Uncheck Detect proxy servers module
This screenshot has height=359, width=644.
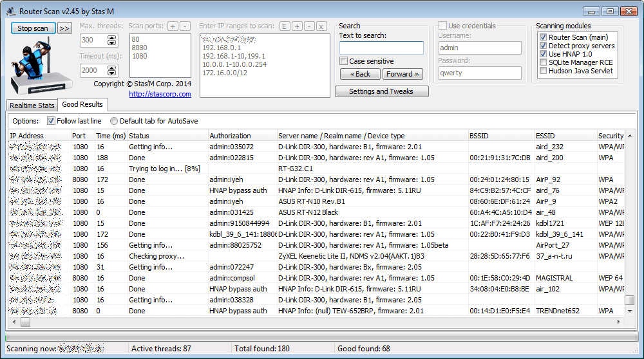click(x=543, y=46)
